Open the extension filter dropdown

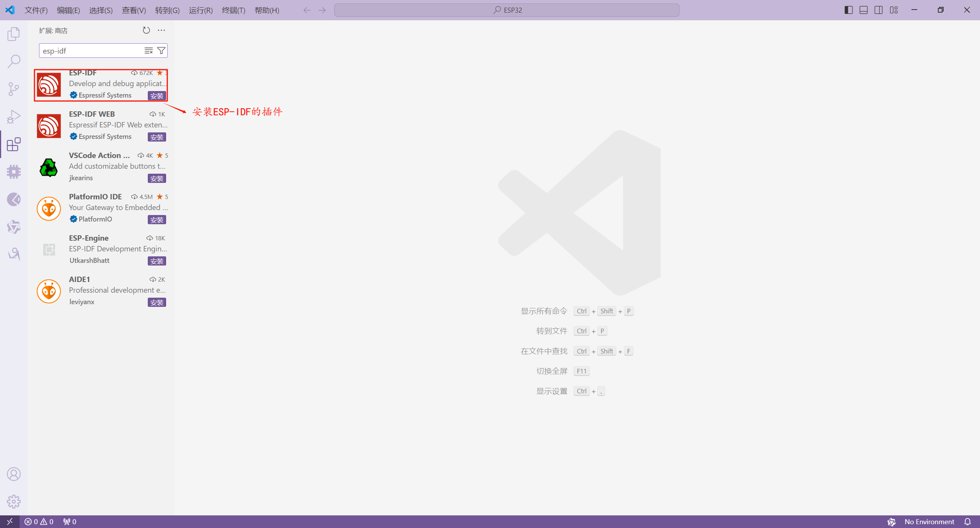tap(162, 51)
